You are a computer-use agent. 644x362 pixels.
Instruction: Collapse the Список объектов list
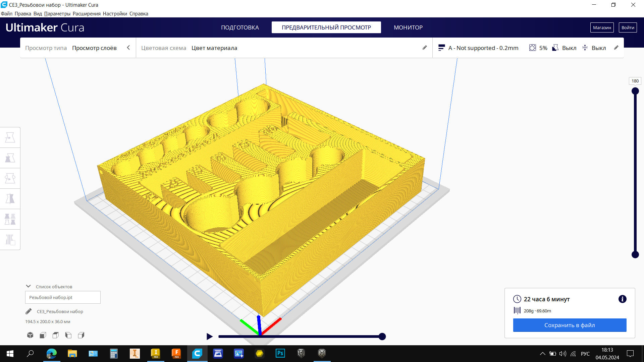click(29, 286)
